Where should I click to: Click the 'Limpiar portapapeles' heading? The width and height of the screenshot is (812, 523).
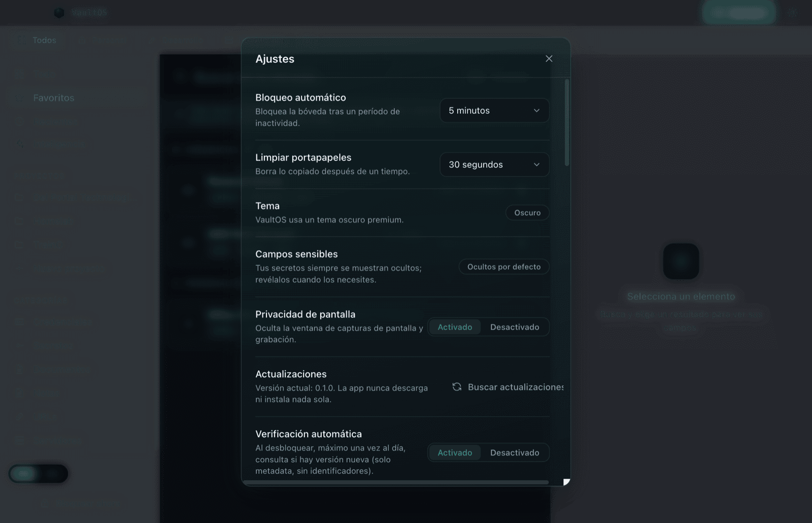303,157
